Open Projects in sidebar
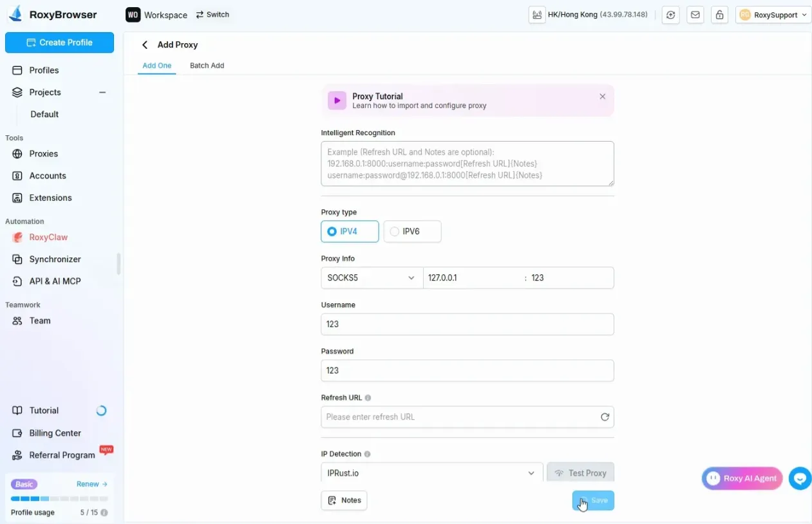812x524 pixels. [x=45, y=92]
